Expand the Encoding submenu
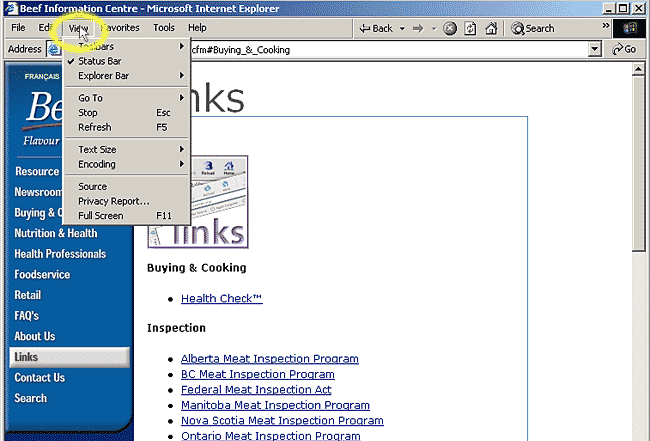 127,164
